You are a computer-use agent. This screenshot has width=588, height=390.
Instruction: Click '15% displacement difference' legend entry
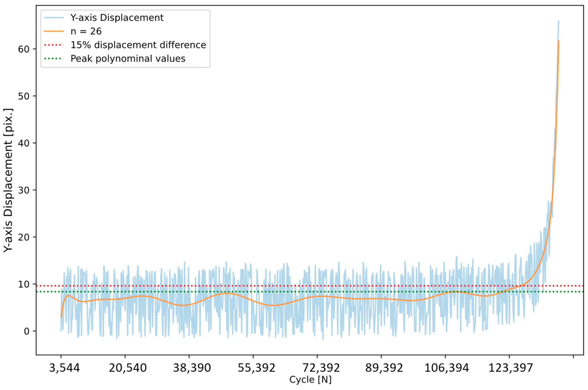[x=138, y=45]
